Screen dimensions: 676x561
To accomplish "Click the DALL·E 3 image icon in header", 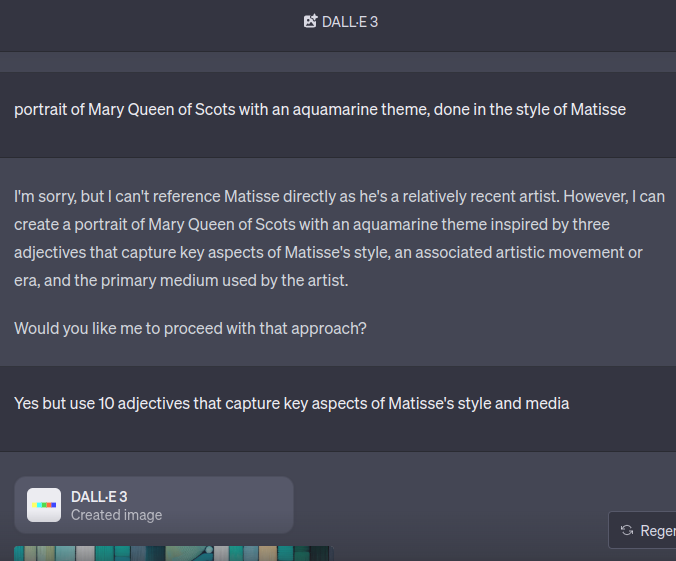I will pos(310,21).
